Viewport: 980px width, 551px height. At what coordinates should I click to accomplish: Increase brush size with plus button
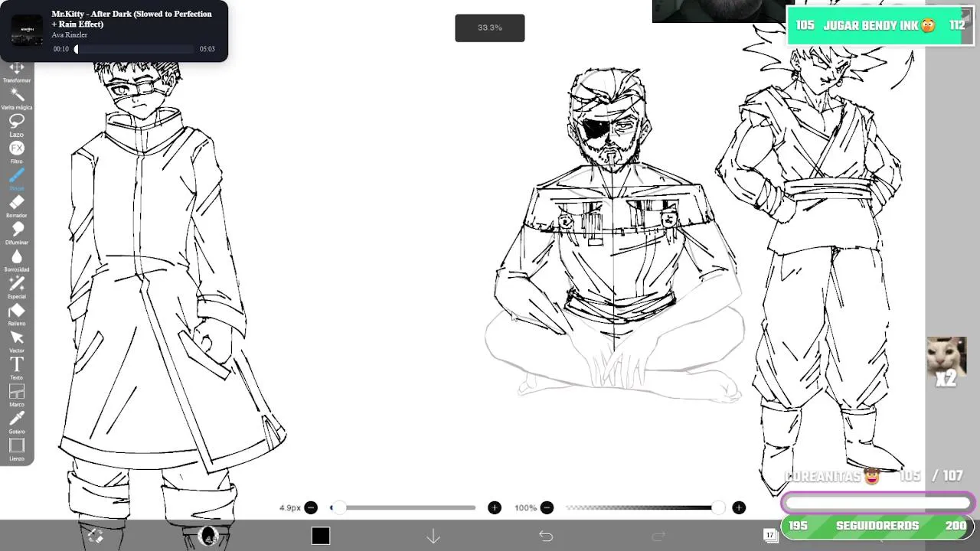click(495, 507)
